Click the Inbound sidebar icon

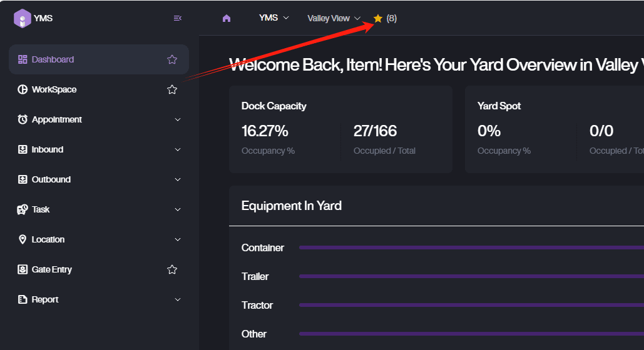[23, 149]
